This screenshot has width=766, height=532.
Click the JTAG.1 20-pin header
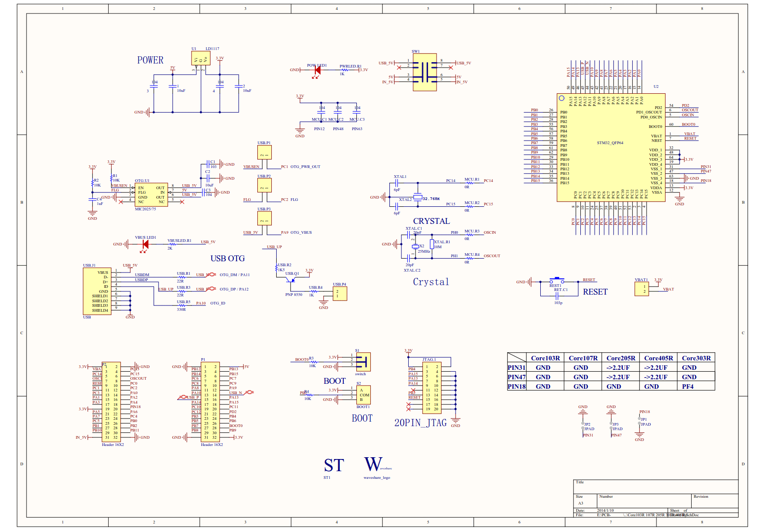click(432, 387)
